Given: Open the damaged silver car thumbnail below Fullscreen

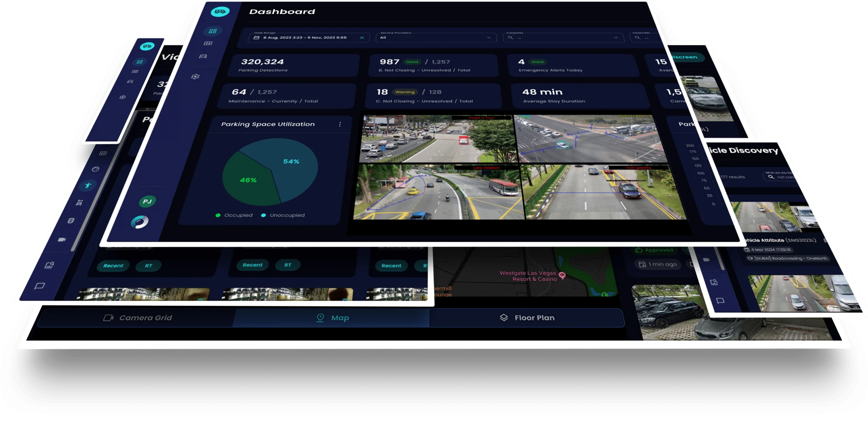Looking at the screenshot, I should (707, 98).
